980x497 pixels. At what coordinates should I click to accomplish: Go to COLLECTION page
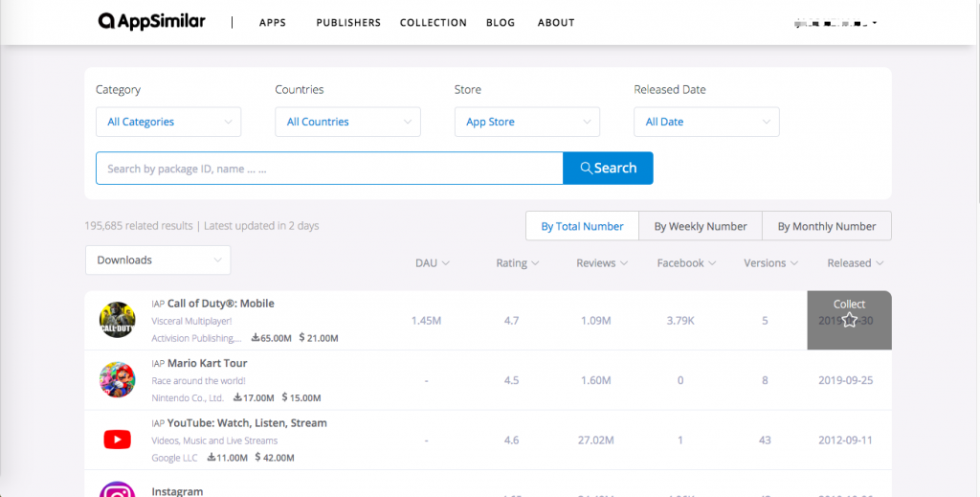click(x=434, y=23)
